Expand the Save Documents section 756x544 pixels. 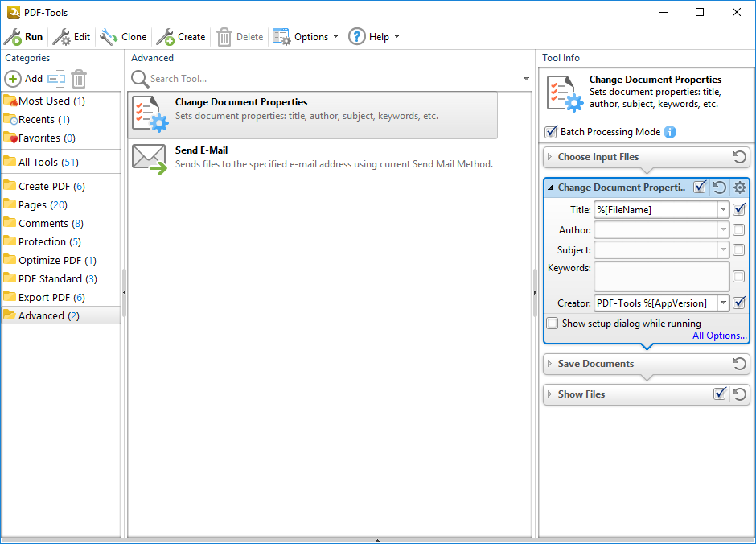pyautogui.click(x=550, y=364)
